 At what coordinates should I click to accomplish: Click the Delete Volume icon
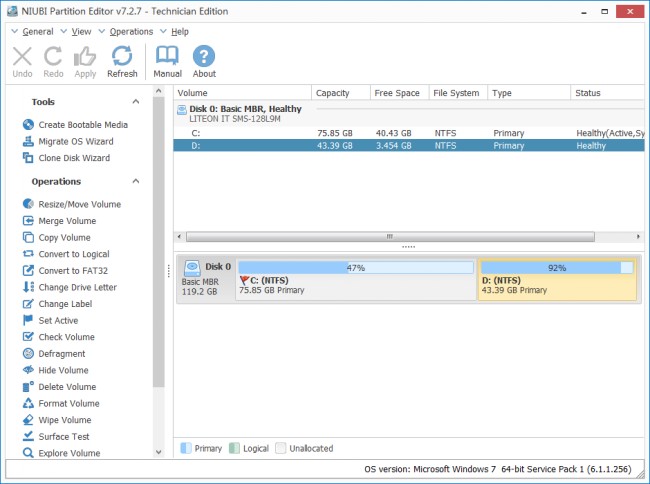[28, 387]
